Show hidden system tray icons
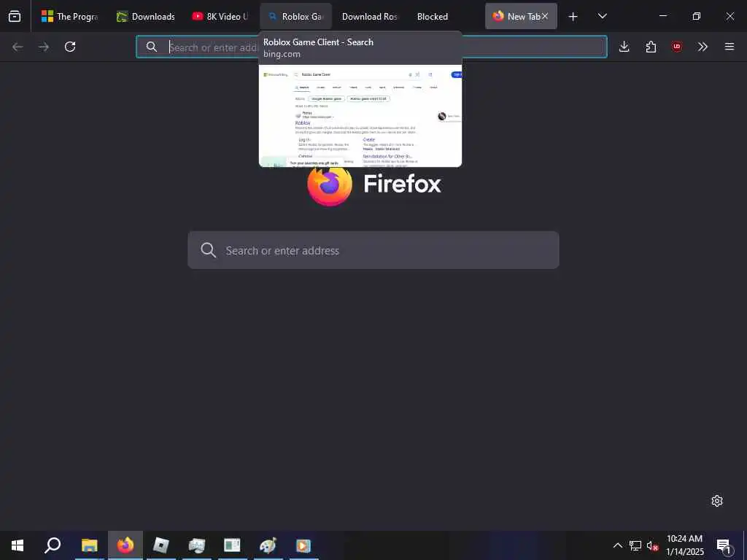 (617, 545)
